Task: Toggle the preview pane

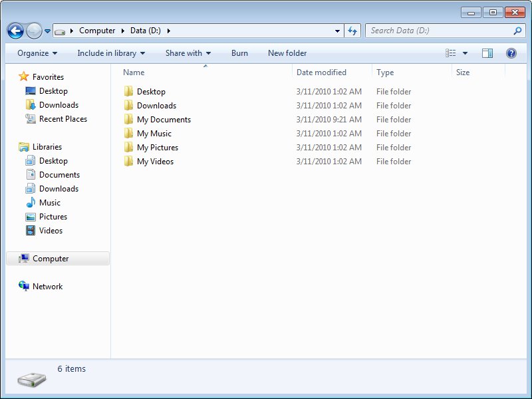Action: coord(487,53)
